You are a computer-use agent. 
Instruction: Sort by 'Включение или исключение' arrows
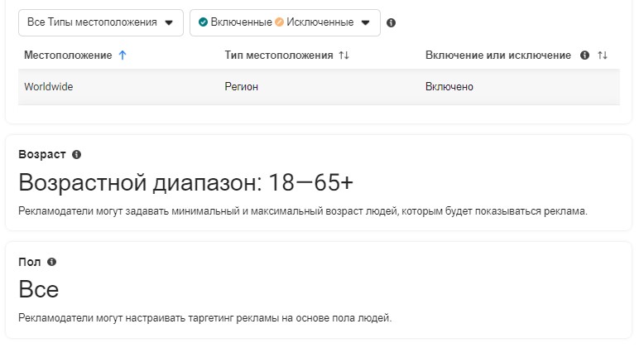[x=603, y=56]
